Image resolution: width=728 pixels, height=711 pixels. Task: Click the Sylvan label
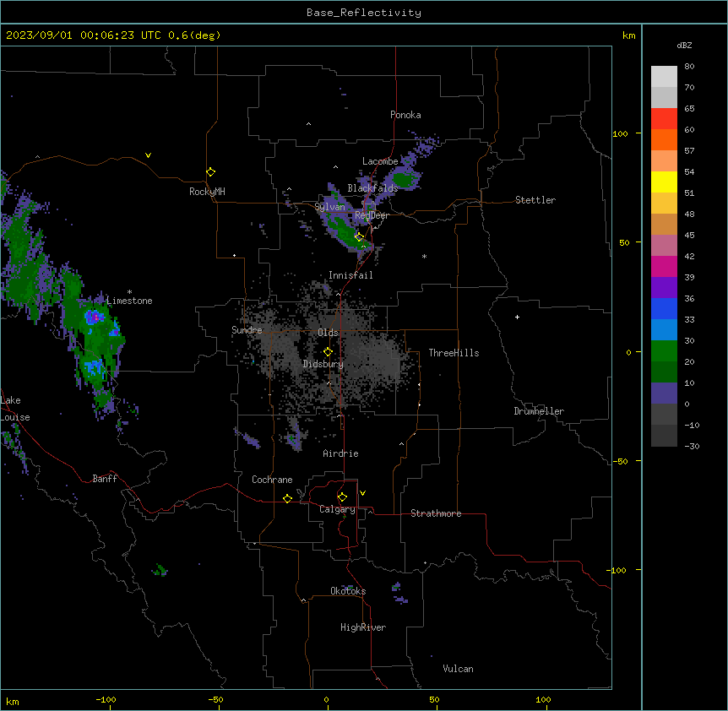(x=329, y=207)
